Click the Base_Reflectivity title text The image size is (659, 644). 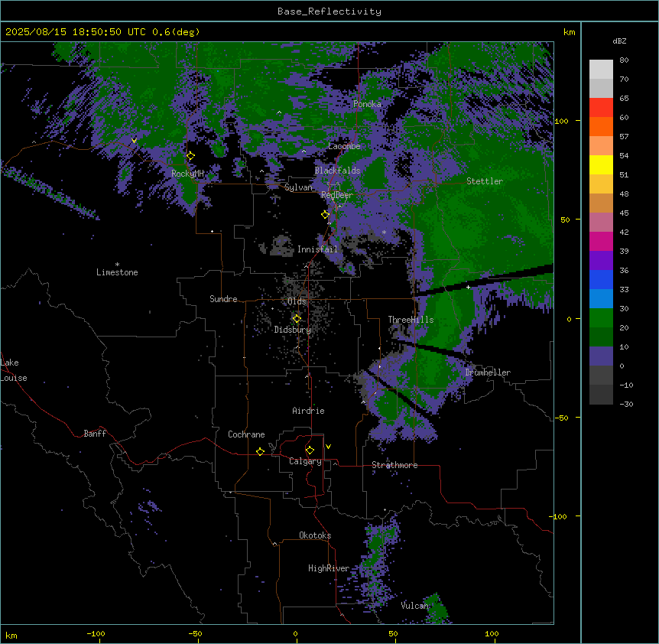point(329,11)
